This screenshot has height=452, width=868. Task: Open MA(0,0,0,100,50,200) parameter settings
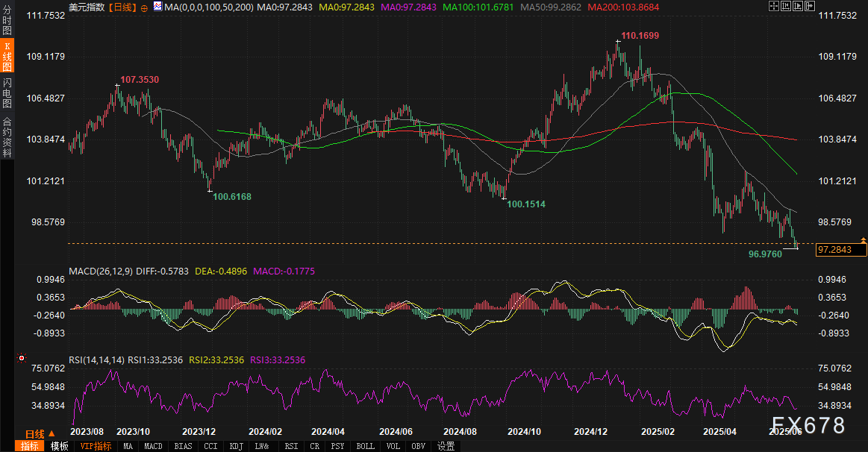point(209,7)
